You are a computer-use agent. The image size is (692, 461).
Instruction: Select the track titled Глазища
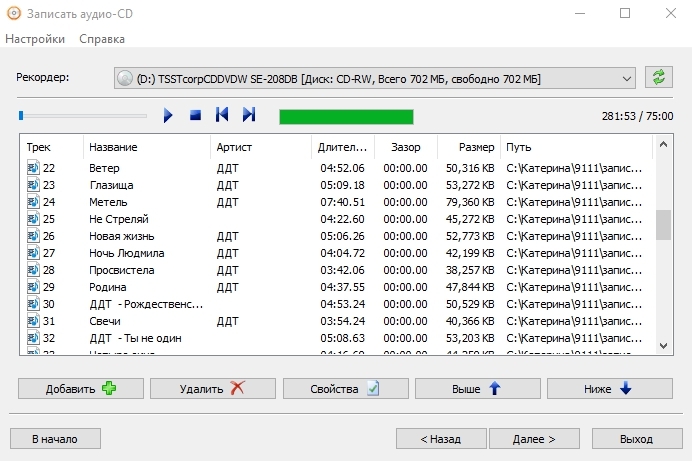pyautogui.click(x=111, y=185)
